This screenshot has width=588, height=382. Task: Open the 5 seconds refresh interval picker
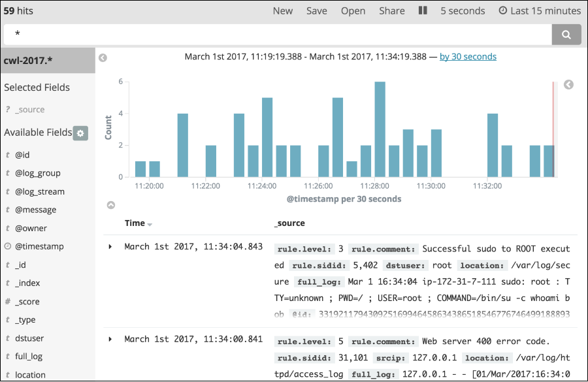coord(463,10)
